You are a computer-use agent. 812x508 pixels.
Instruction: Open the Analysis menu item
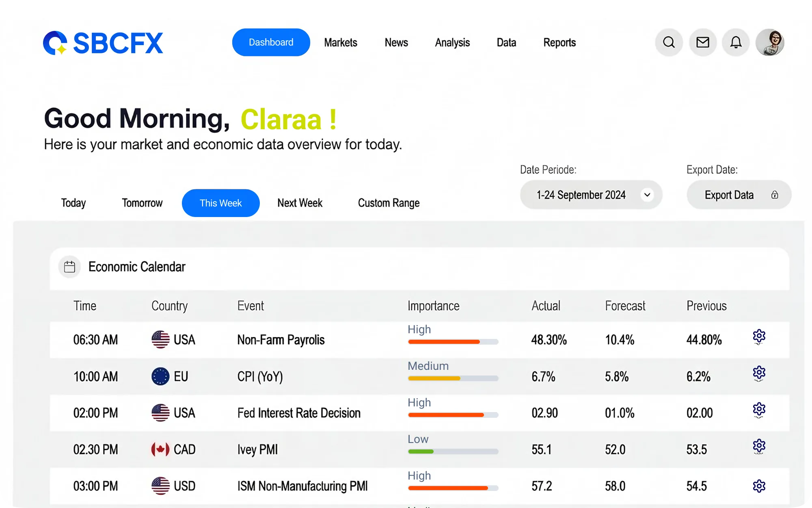tap(452, 43)
